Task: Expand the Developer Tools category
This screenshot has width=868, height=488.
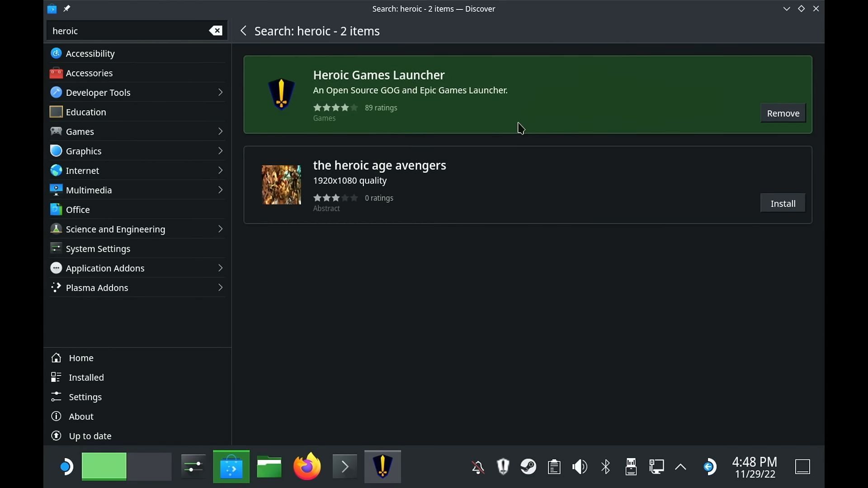Action: click(219, 92)
